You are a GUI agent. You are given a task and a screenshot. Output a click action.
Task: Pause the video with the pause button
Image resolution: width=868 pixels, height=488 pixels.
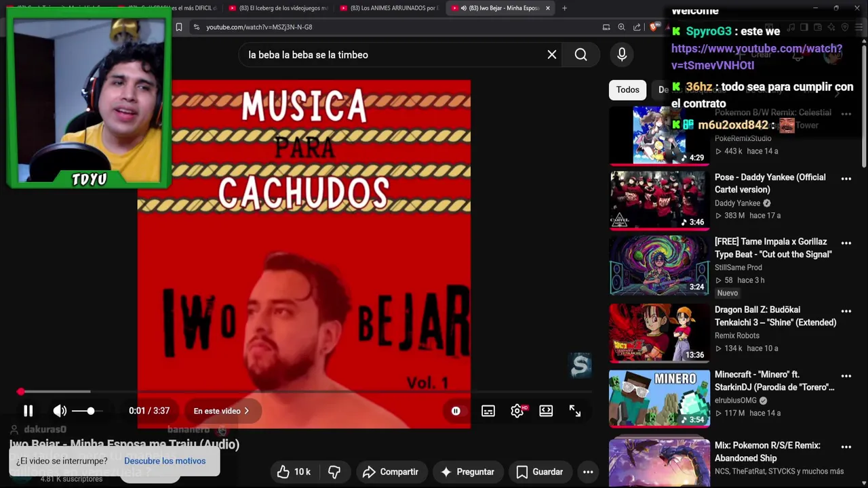click(x=28, y=411)
